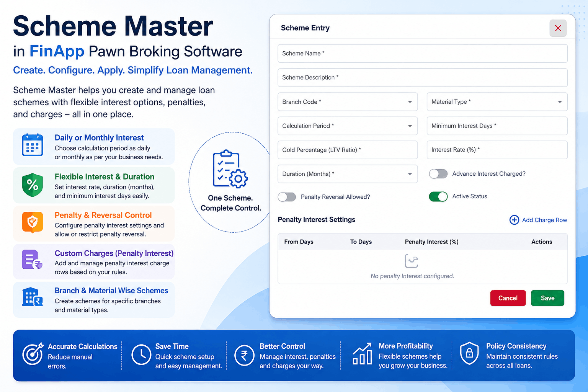
Task: Click the Branch & Material building icon
Action: (x=33, y=297)
